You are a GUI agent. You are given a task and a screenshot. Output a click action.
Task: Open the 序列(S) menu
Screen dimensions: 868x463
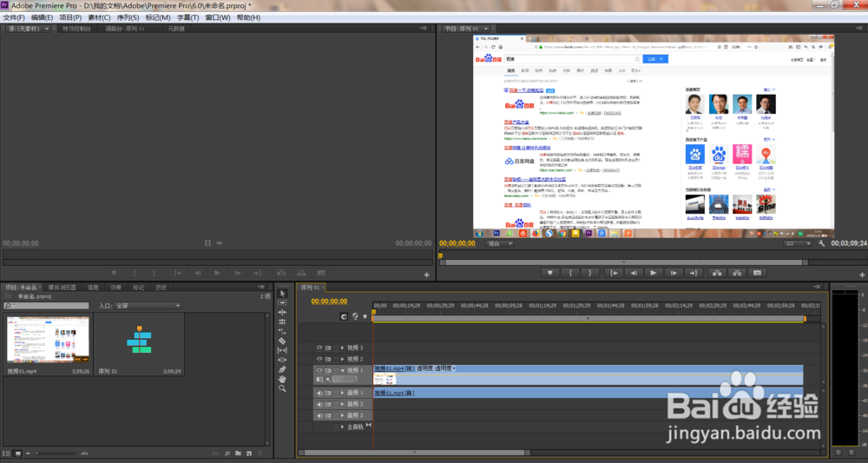click(x=128, y=17)
